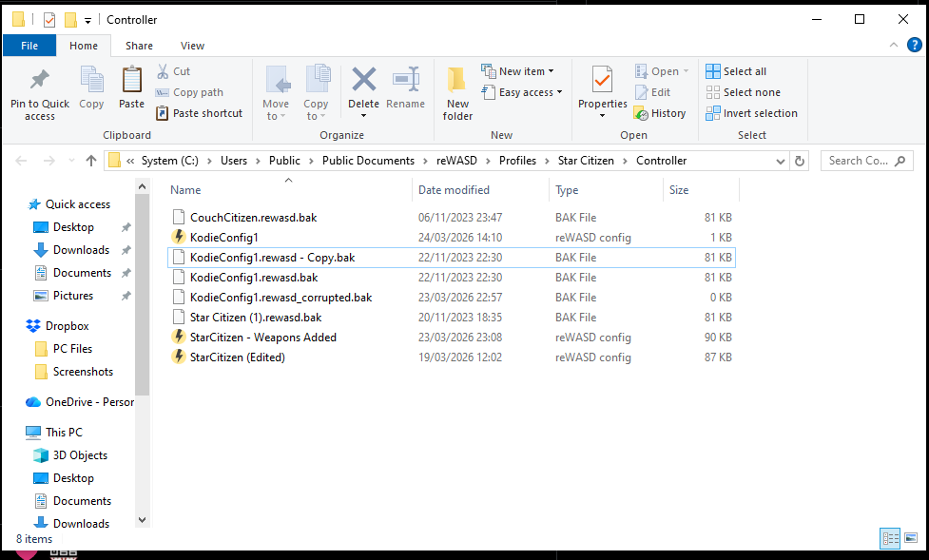The height and width of the screenshot is (560, 929).
Task: Sort files by Date modified column
Action: click(x=454, y=190)
